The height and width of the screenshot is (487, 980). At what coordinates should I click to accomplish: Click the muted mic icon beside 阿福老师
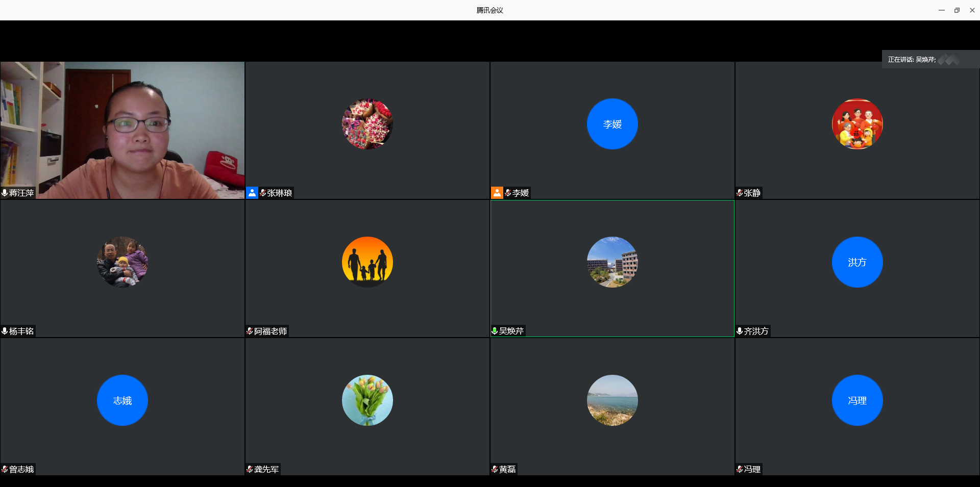(250, 331)
